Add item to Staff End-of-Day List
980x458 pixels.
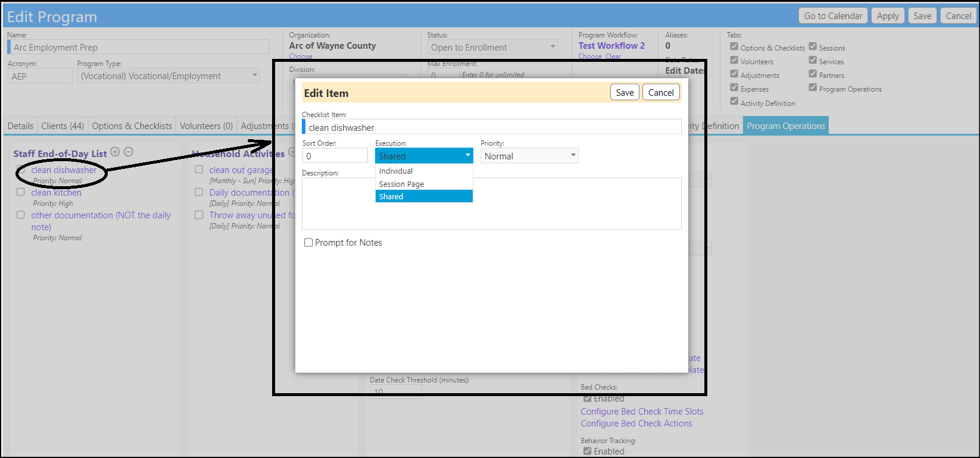[115, 152]
